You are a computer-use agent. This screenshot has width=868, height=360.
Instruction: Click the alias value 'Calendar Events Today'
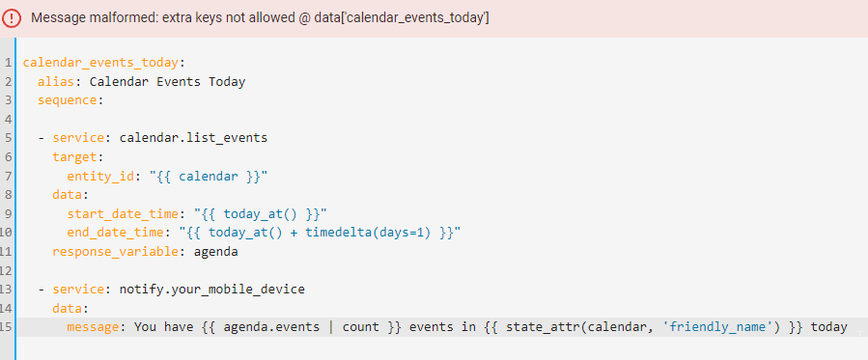click(167, 82)
